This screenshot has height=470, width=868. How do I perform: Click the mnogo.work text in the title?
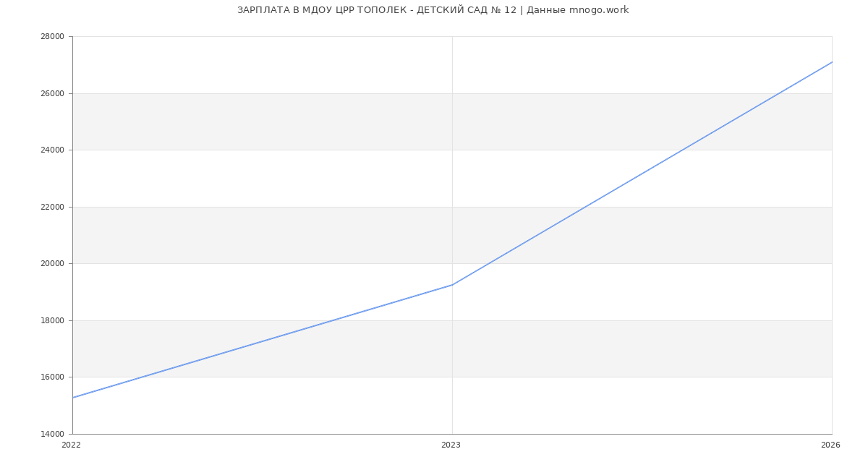[x=598, y=10]
